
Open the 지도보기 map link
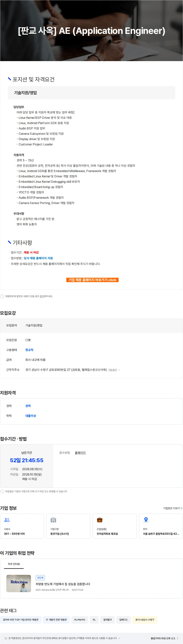[x=112, y=370]
